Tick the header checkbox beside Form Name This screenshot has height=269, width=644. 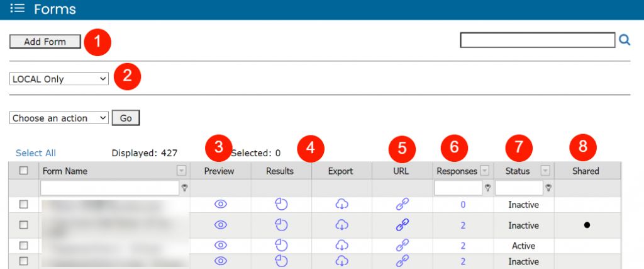(24, 171)
